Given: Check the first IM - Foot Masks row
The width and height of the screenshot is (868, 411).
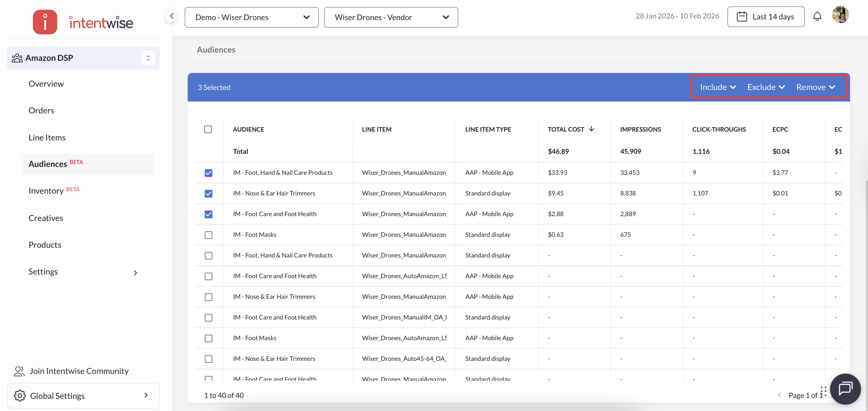Looking at the screenshot, I should pos(209,235).
